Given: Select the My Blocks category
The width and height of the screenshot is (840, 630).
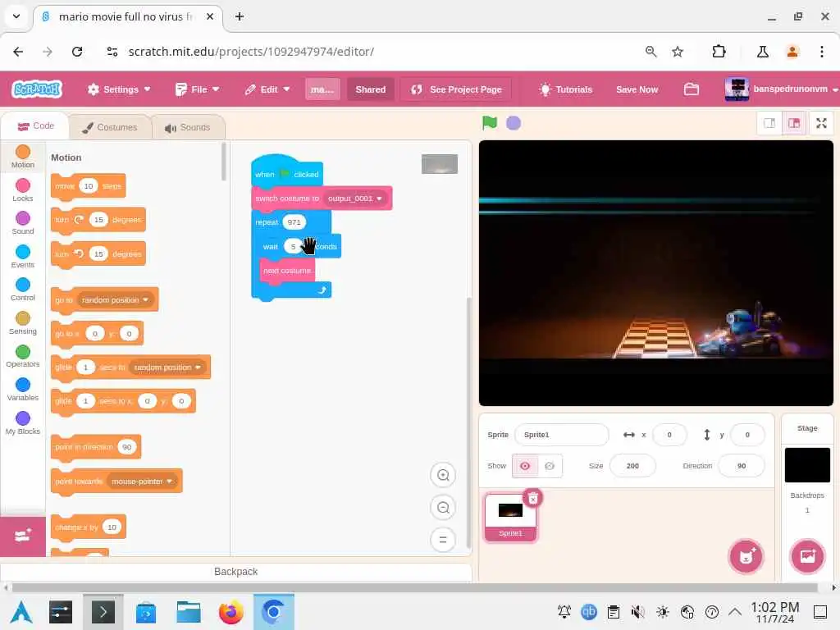Looking at the screenshot, I should (22, 423).
